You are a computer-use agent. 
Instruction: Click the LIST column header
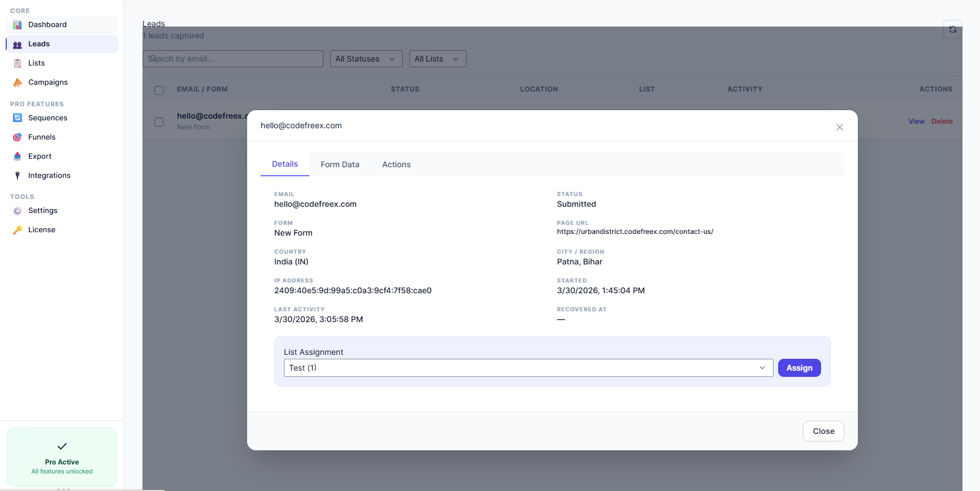click(647, 89)
